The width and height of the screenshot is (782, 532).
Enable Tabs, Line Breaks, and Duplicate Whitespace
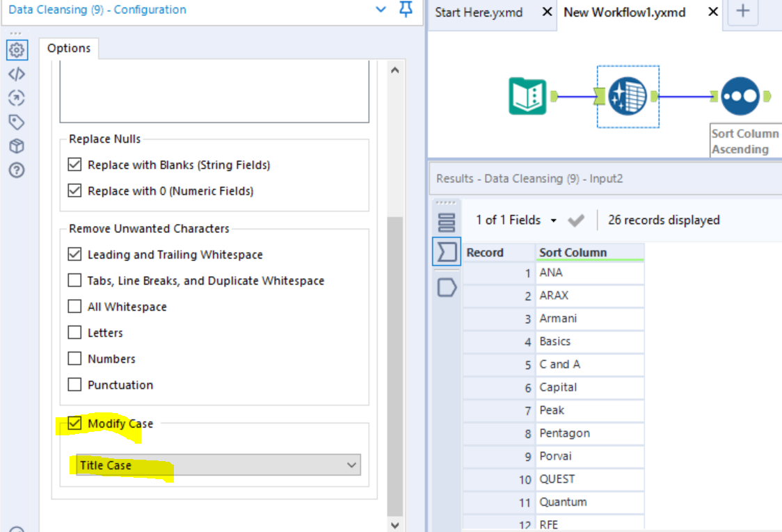click(74, 280)
